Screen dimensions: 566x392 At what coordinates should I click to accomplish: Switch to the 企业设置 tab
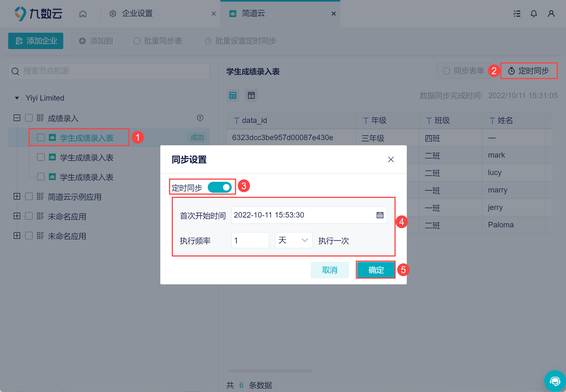click(x=137, y=14)
